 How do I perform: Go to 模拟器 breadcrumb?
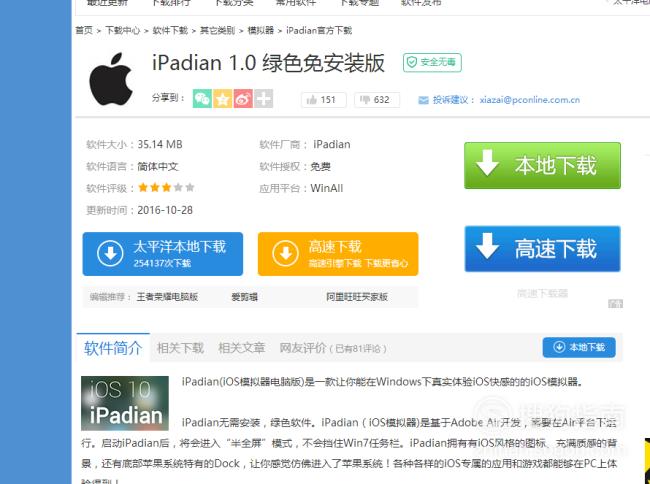261,30
